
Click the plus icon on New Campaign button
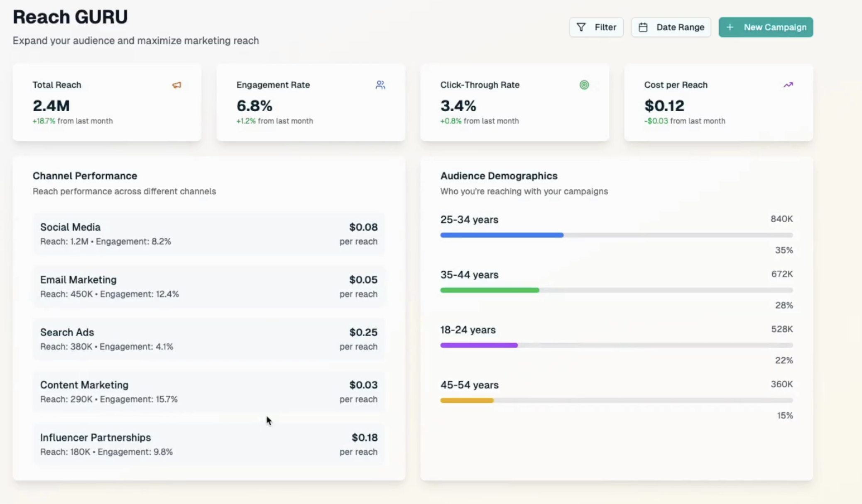(x=730, y=27)
